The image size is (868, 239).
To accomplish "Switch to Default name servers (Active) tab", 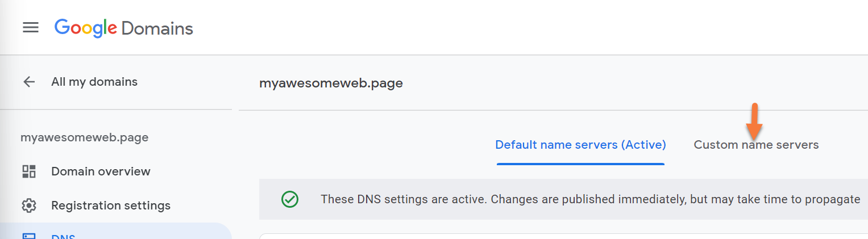I will tap(580, 145).
